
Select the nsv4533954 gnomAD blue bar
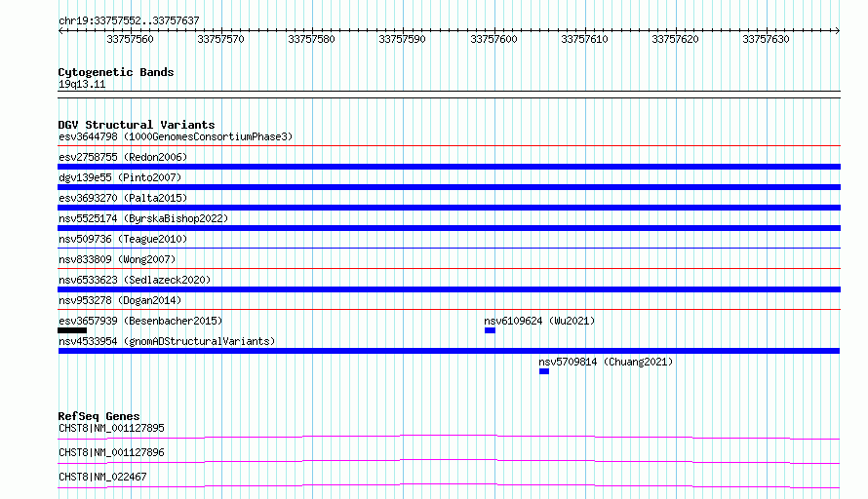(x=449, y=351)
